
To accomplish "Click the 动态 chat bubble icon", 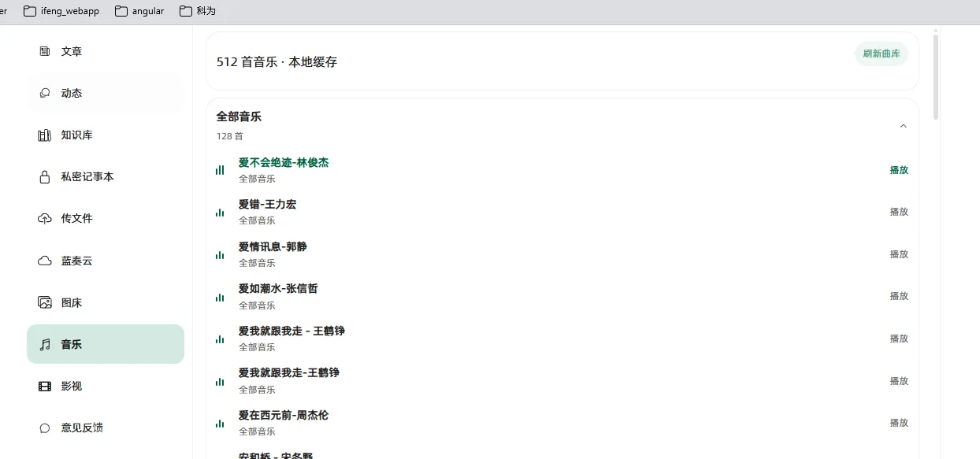I will coord(45,93).
